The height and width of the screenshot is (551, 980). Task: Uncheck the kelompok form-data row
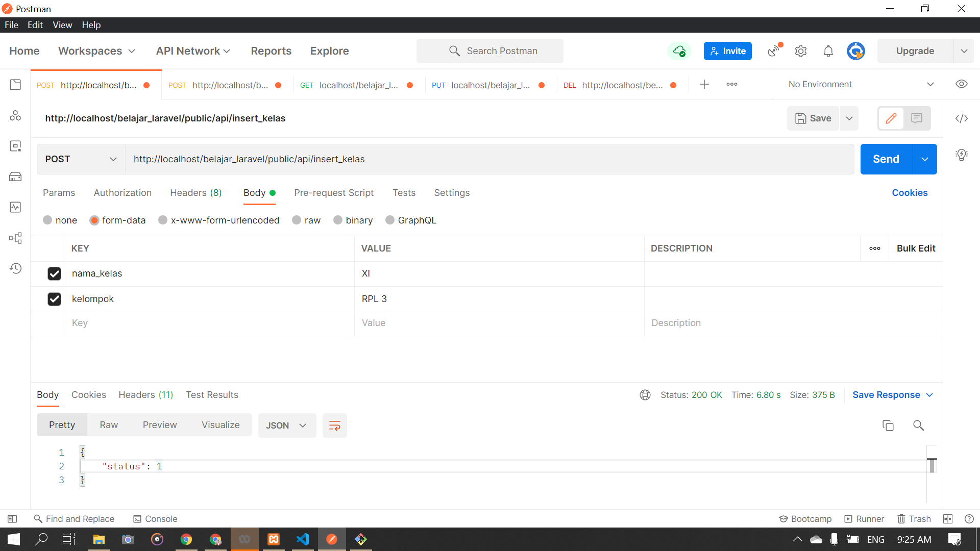[x=54, y=299]
